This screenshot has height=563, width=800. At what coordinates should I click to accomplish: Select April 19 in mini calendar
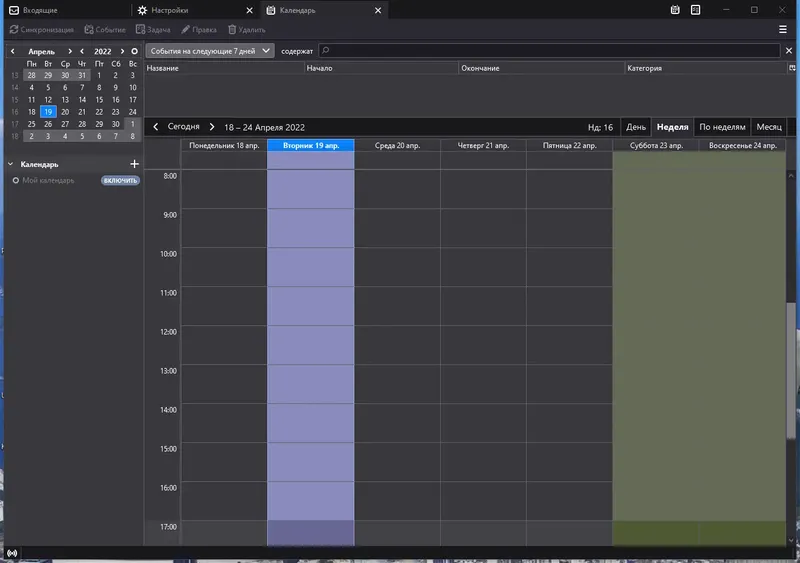[48, 112]
